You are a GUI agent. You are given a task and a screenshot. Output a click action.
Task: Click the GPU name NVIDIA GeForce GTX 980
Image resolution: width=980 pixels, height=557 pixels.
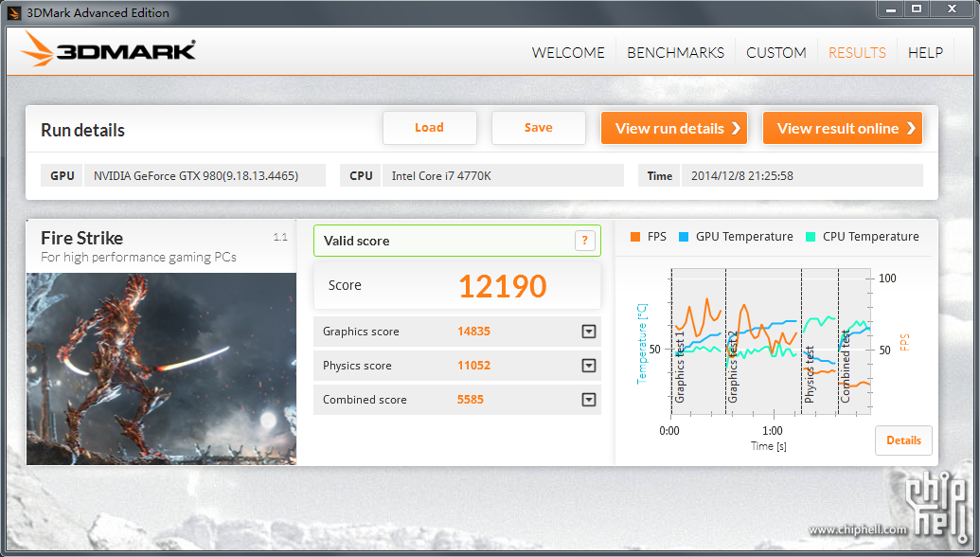point(196,175)
